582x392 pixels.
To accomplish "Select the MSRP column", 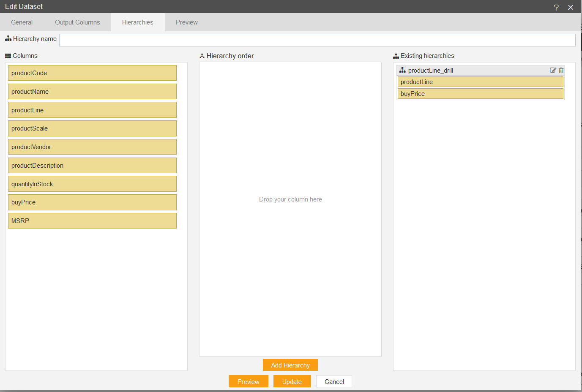I will pos(92,221).
